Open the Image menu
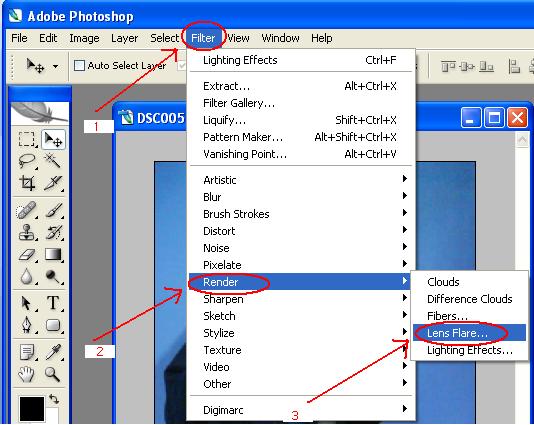The width and height of the screenshot is (534, 425). 84,38
